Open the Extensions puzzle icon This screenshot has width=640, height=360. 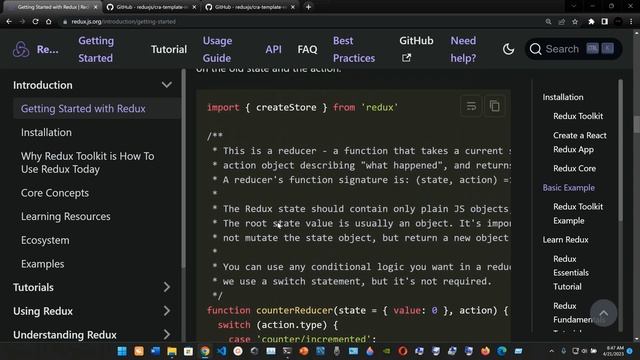pyautogui.click(x=591, y=22)
